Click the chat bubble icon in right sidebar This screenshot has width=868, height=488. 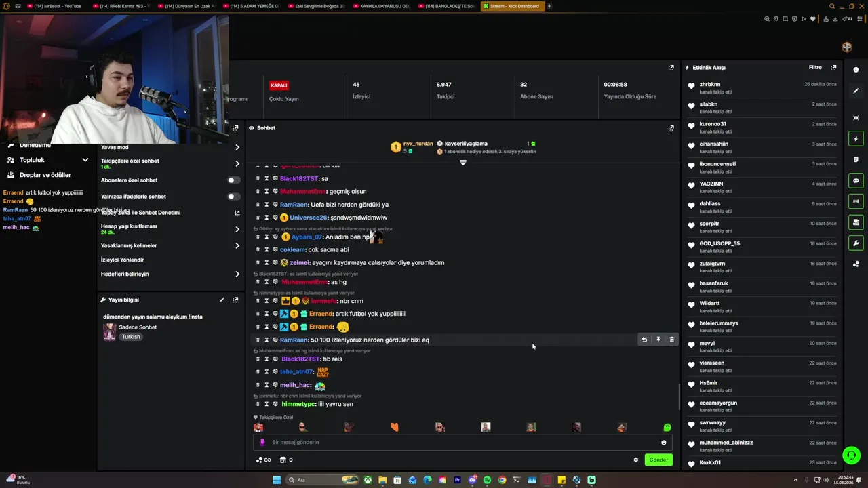[x=856, y=181]
